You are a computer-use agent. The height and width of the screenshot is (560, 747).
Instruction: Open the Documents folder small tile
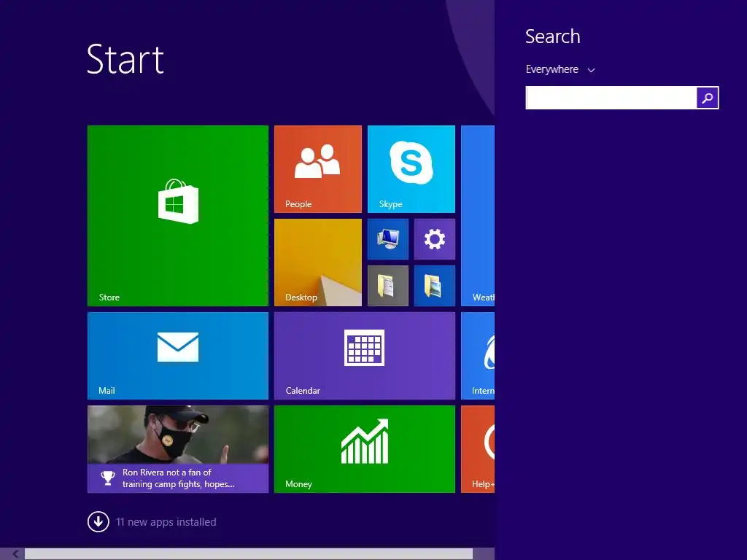point(388,286)
